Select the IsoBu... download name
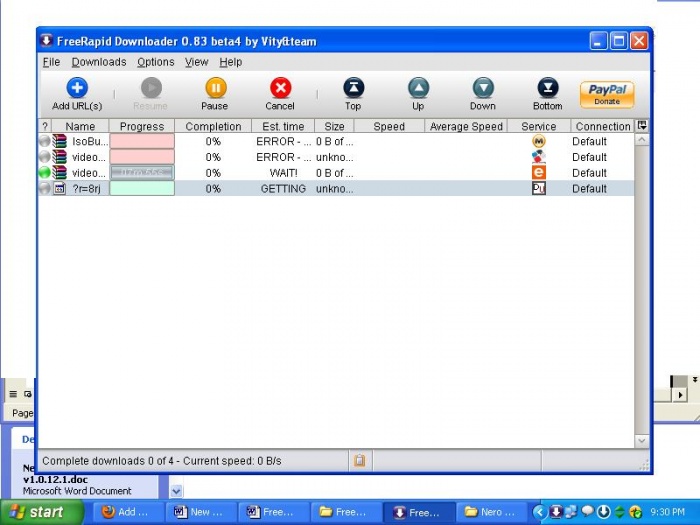 point(90,142)
